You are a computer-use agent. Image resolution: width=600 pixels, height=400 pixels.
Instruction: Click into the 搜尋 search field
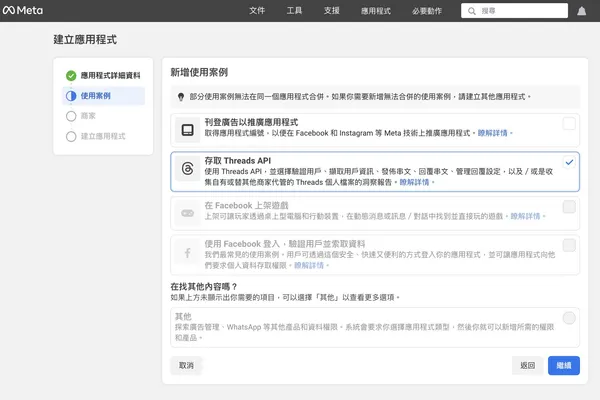pyautogui.click(x=514, y=11)
